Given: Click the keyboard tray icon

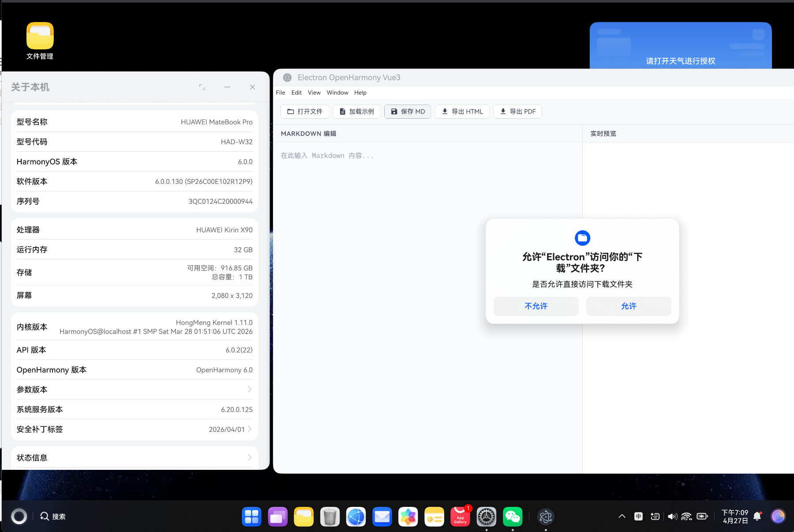Looking at the screenshot, I should [655, 516].
